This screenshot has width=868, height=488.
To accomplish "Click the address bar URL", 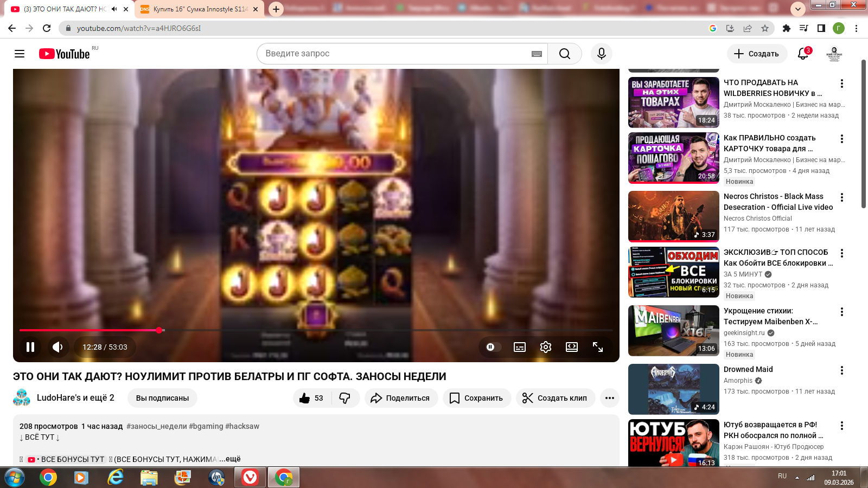I will point(139,28).
